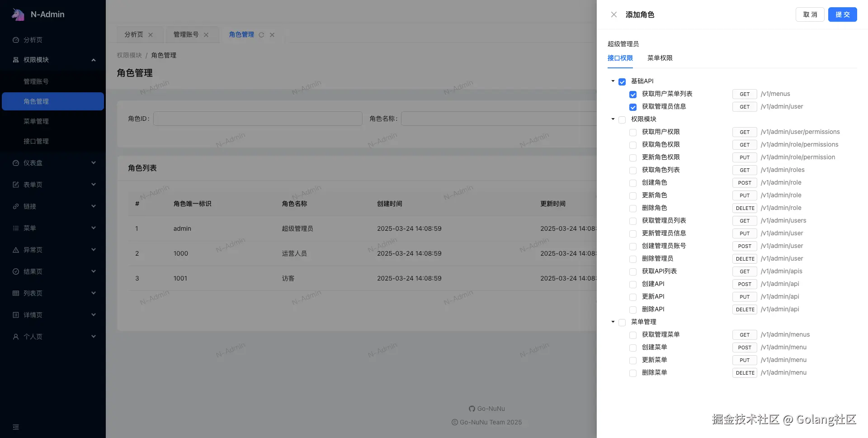868x438 pixels.
Task: Enable 创建管理员账号 checkbox
Action: pyautogui.click(x=633, y=246)
